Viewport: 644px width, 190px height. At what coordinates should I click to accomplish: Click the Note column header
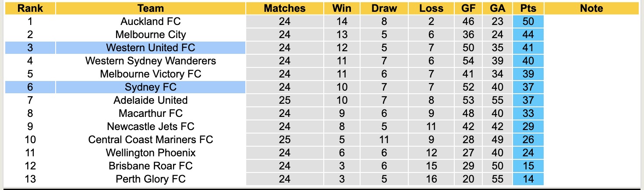click(x=591, y=8)
